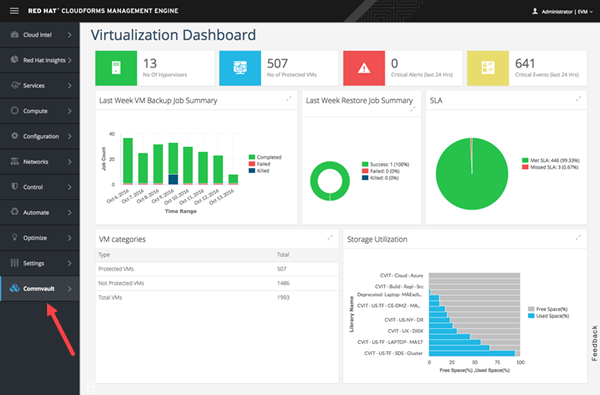Expand the Services chevron

point(70,85)
